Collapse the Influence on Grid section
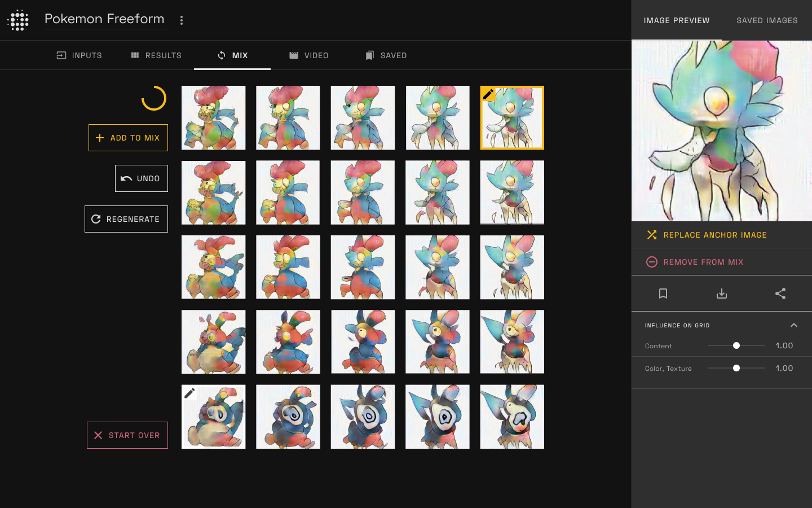 pyautogui.click(x=794, y=325)
